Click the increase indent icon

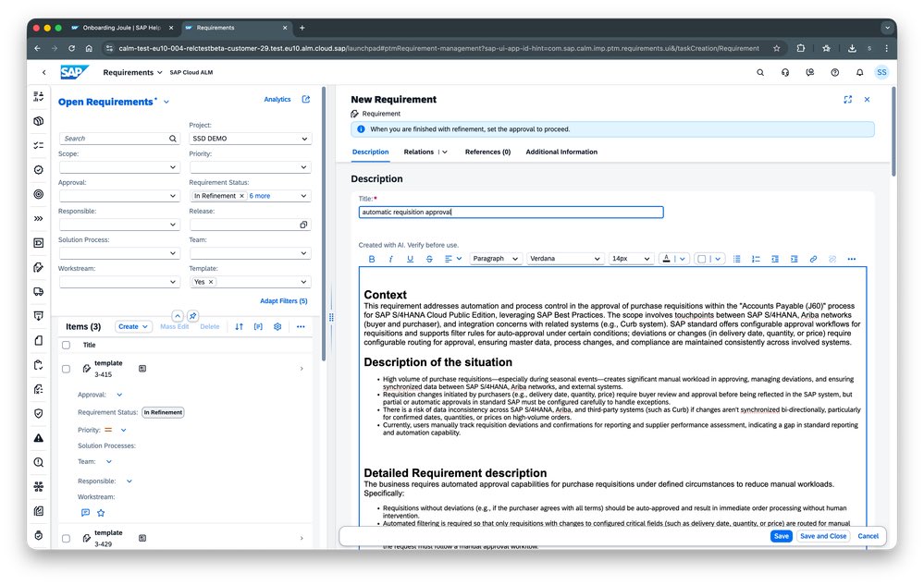tap(794, 259)
